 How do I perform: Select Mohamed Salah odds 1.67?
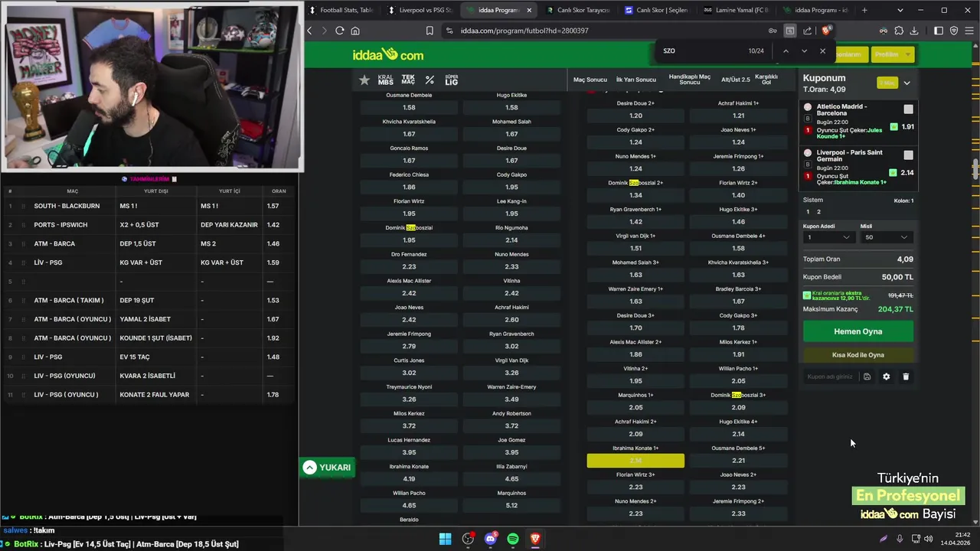point(511,134)
